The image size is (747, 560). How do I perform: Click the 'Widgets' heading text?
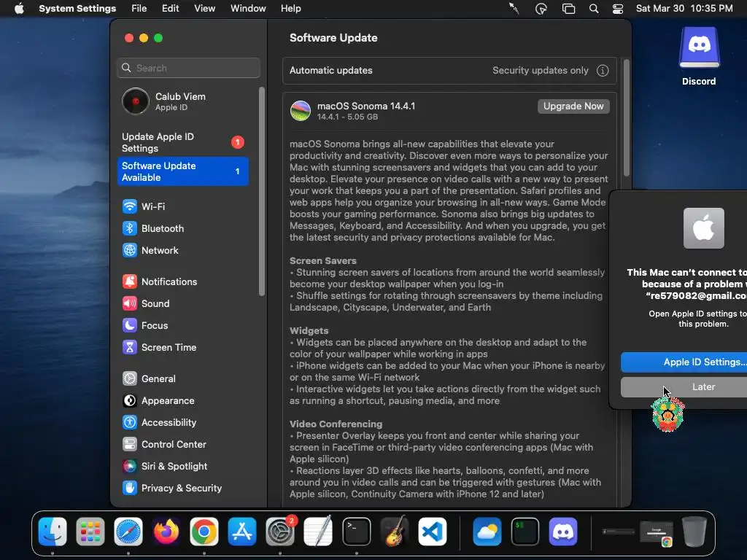coord(309,330)
